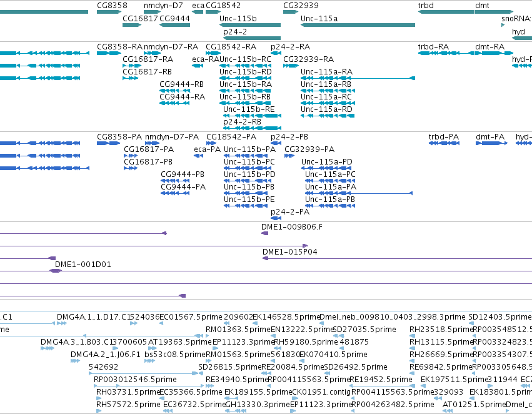Pick EST GH13330.3prime
Screen dimensions: 532x414
[x=236, y=411]
